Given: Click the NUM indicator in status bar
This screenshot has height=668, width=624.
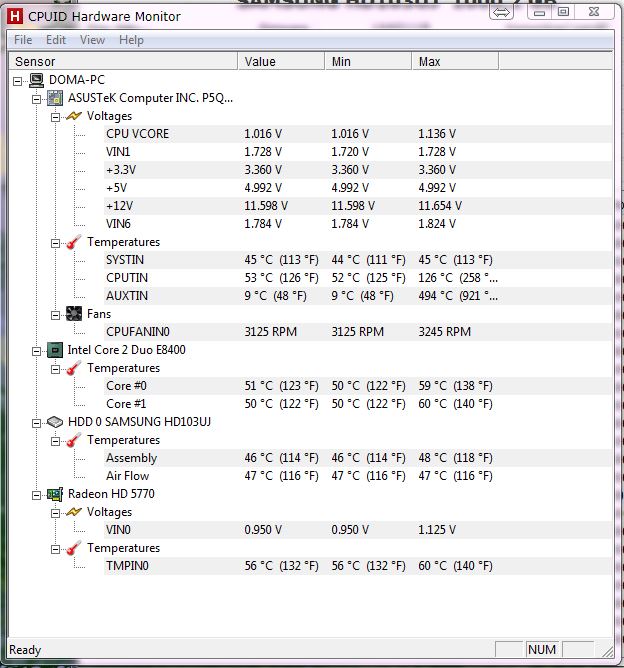Looking at the screenshot, I should (x=542, y=650).
